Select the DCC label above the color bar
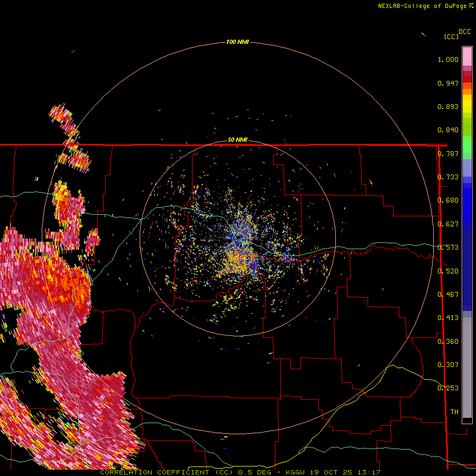 pos(464,32)
